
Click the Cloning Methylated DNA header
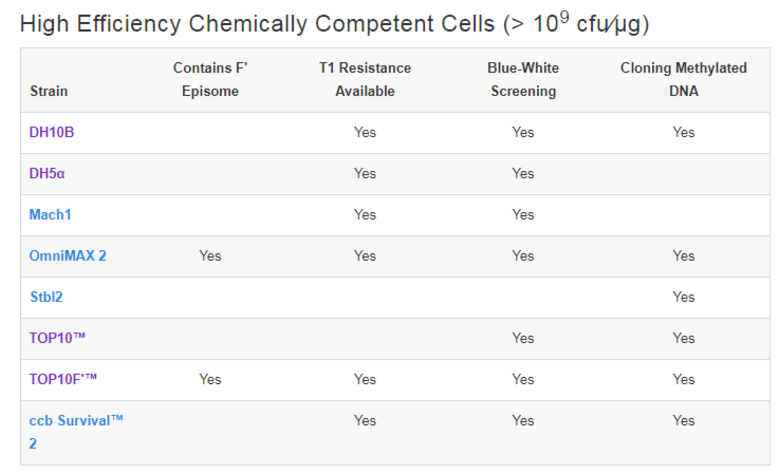[x=683, y=80]
